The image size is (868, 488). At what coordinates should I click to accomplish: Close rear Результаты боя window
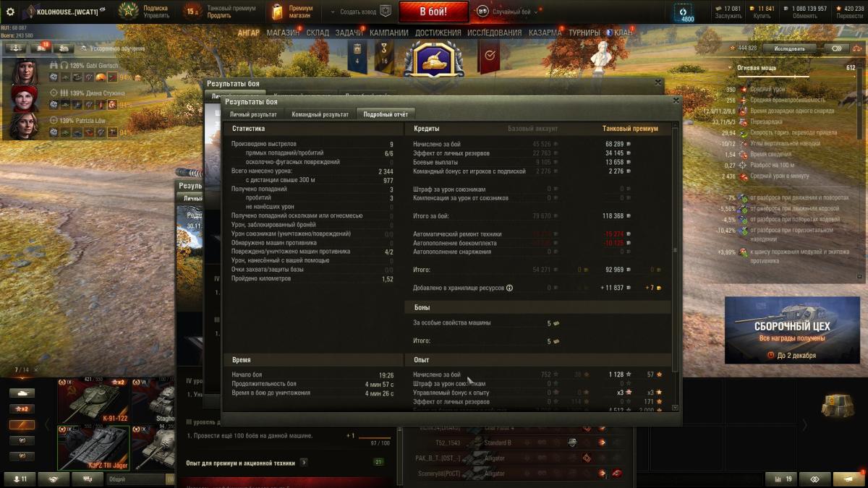pyautogui.click(x=658, y=82)
